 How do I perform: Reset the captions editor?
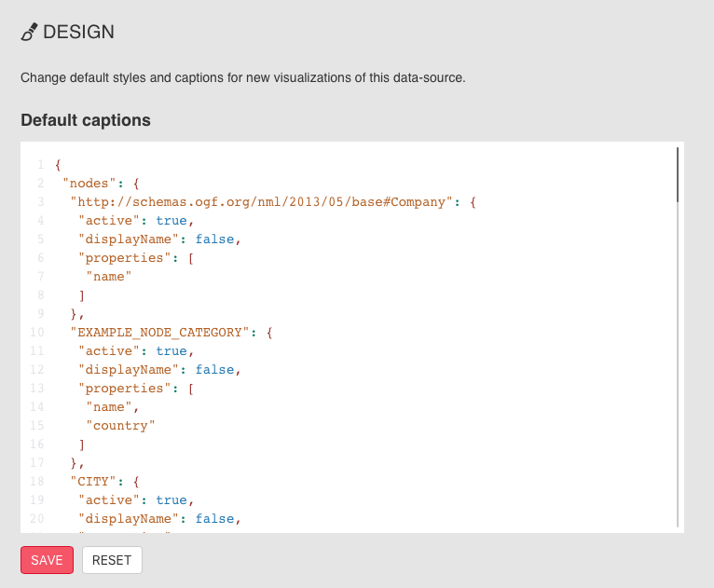pyautogui.click(x=112, y=560)
